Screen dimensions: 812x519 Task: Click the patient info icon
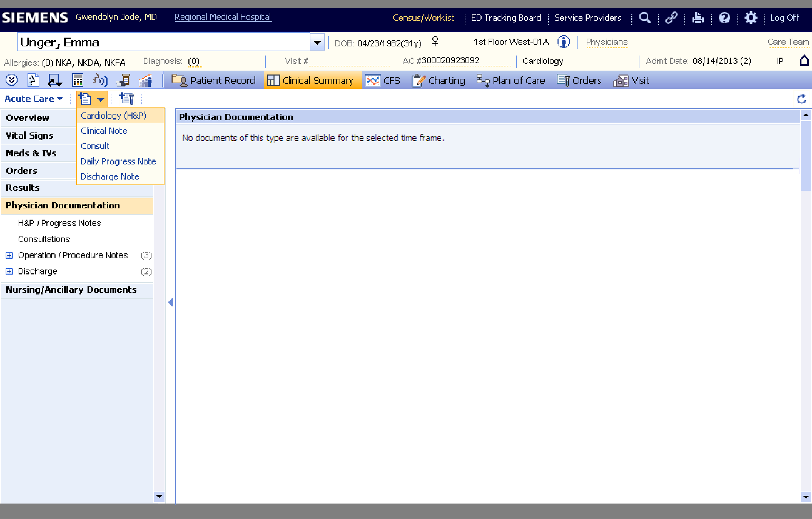click(x=563, y=42)
